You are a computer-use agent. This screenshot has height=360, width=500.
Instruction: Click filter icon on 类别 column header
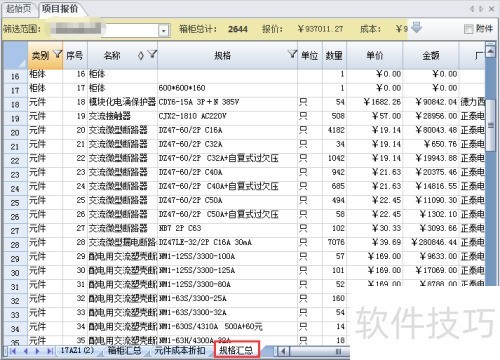click(58, 53)
